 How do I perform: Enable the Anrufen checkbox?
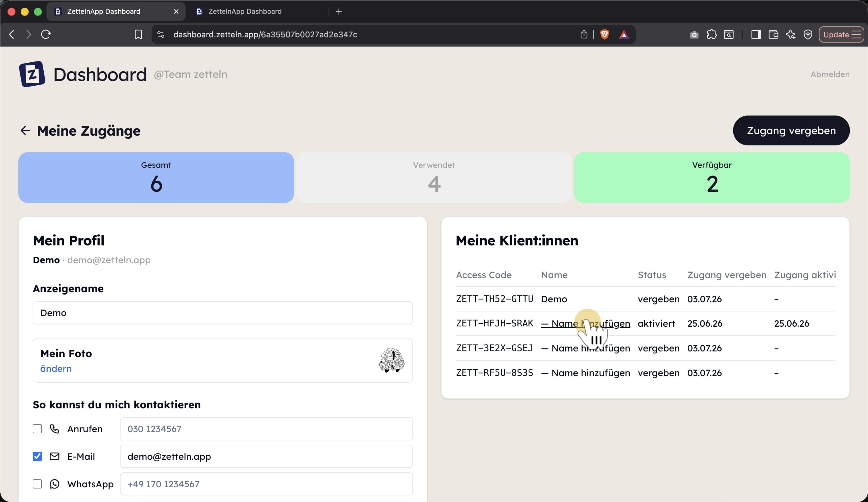tap(37, 428)
